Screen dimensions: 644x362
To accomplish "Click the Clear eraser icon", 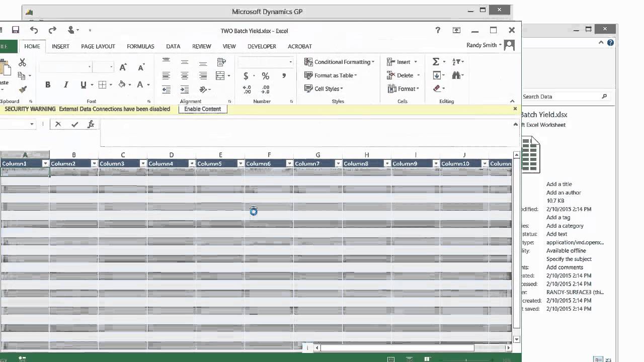I will point(436,88).
